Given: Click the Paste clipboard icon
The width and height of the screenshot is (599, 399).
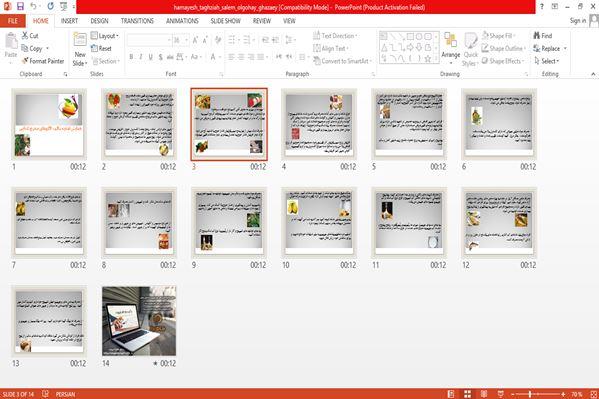Looking at the screenshot, I should [11, 41].
